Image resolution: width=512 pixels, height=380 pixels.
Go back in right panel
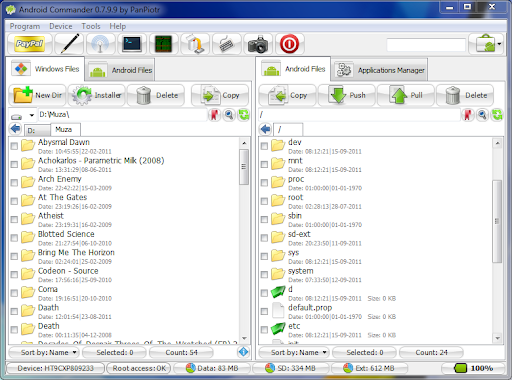266,129
